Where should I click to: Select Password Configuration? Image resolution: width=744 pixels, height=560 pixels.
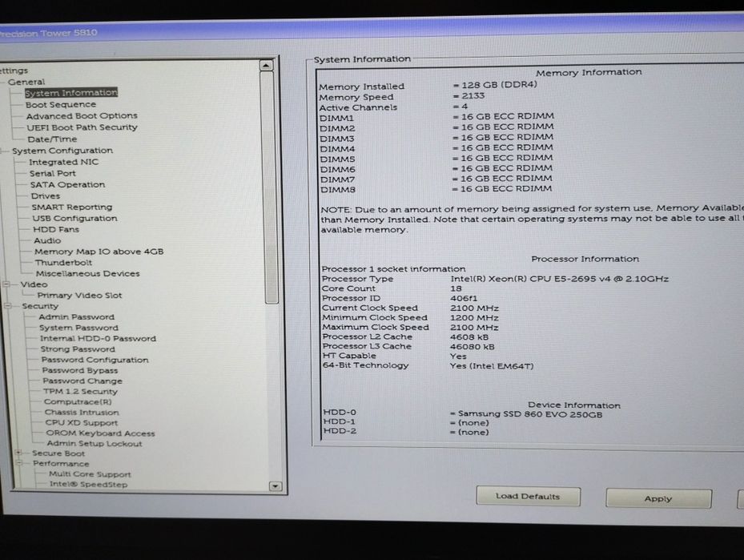pyautogui.click(x=95, y=360)
